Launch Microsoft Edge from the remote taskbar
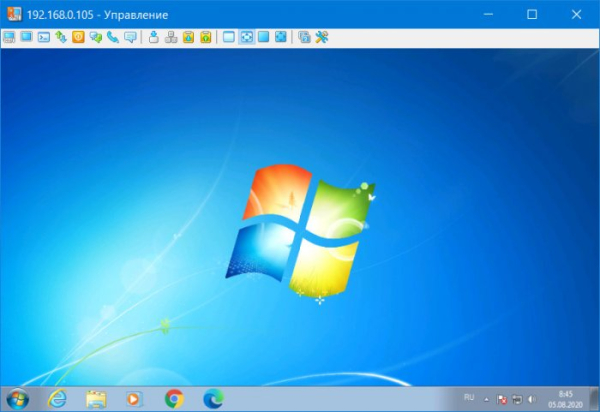 point(212,398)
